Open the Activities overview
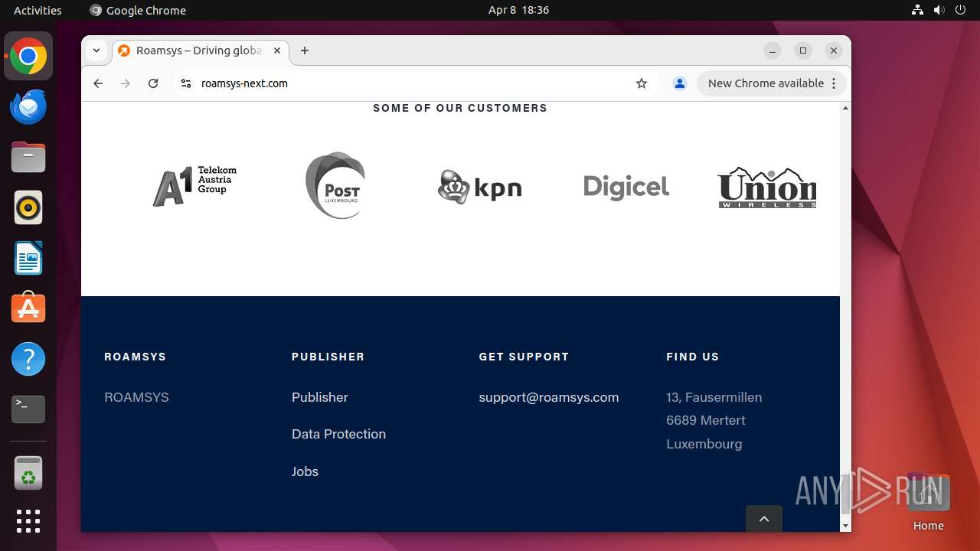Image resolution: width=980 pixels, height=551 pixels. pyautogui.click(x=38, y=10)
